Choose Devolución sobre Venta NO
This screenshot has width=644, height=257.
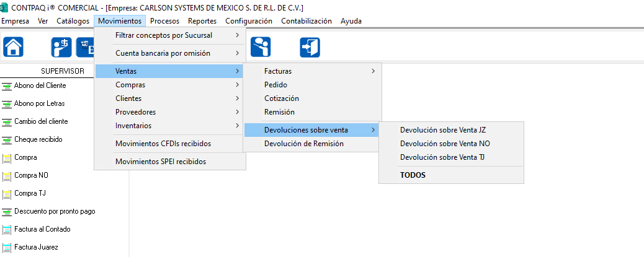[452, 144]
